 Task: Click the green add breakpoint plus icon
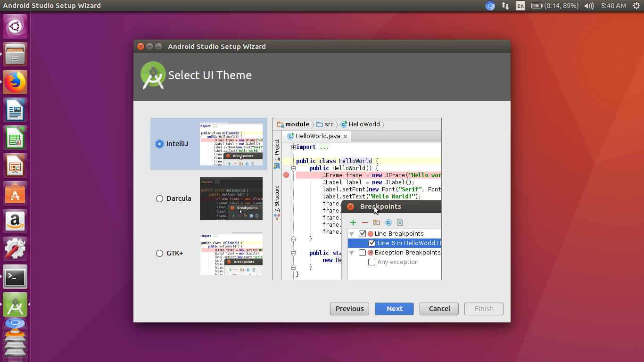(x=353, y=222)
